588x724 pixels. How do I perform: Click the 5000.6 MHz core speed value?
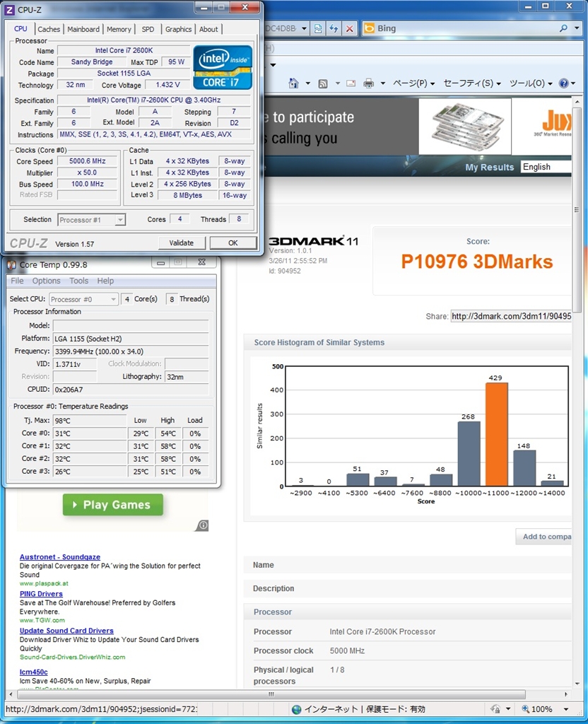87,161
